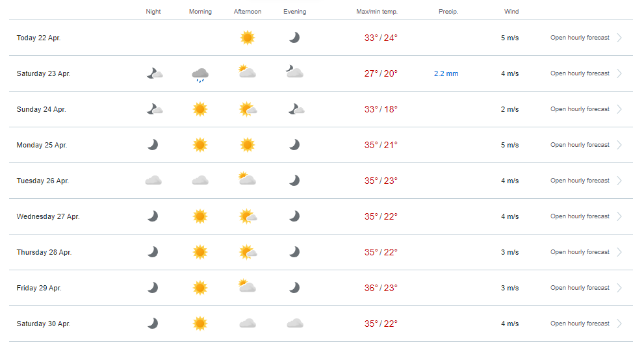Click Wednesday 27 Apr. afternoon partly sunny icon

point(248,216)
